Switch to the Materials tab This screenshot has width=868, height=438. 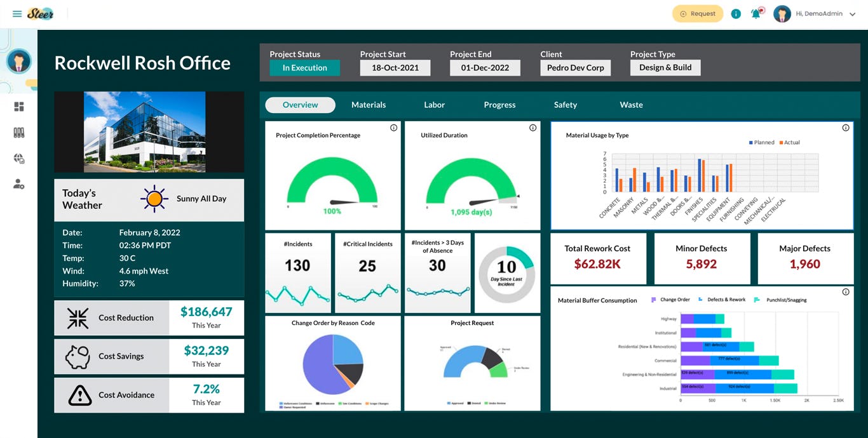pos(369,105)
